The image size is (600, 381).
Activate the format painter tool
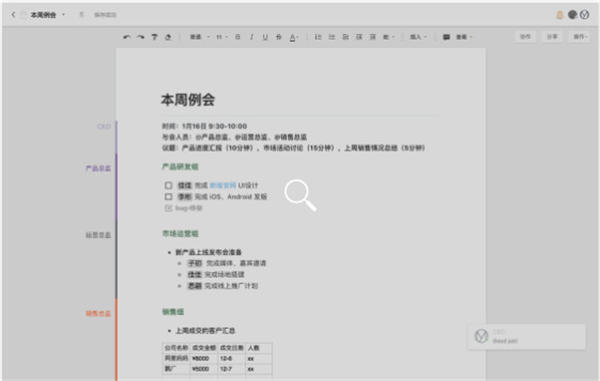coord(154,37)
